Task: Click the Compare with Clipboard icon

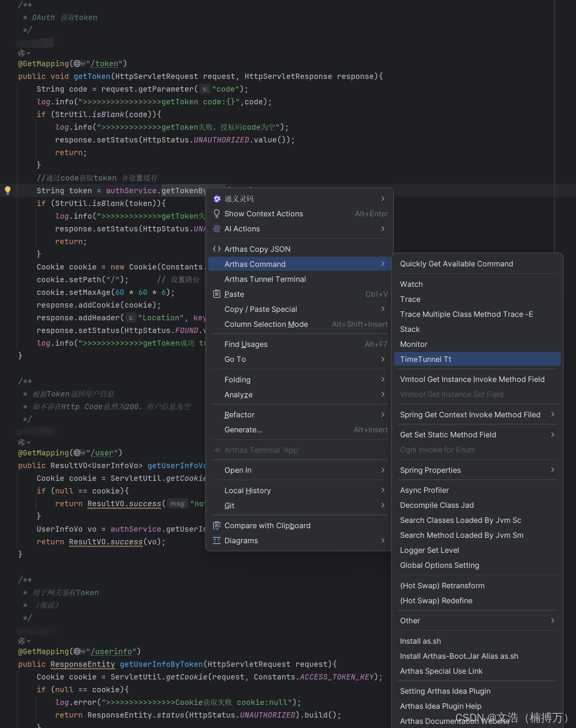Action: point(217,525)
